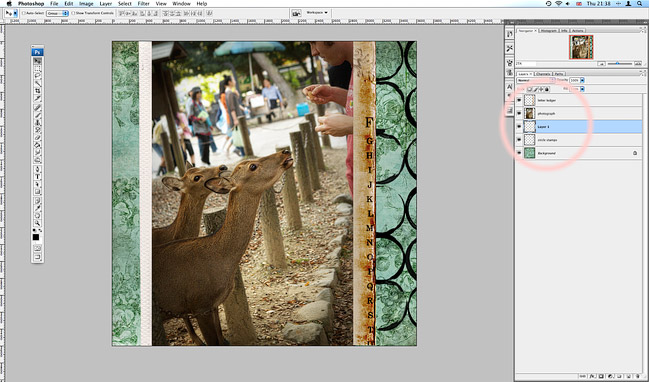Viewport: 649px width, 382px height.
Task: Select the Shape tool
Action: pos(37,192)
